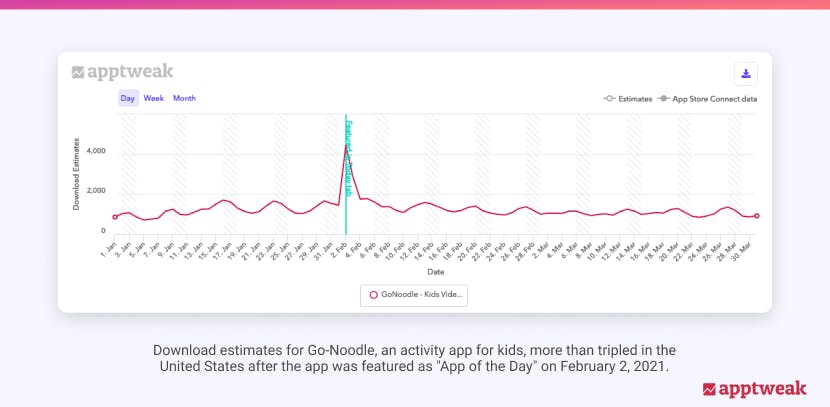This screenshot has width=830, height=407.
Task: Click the download chart icon button
Action: tap(745, 73)
